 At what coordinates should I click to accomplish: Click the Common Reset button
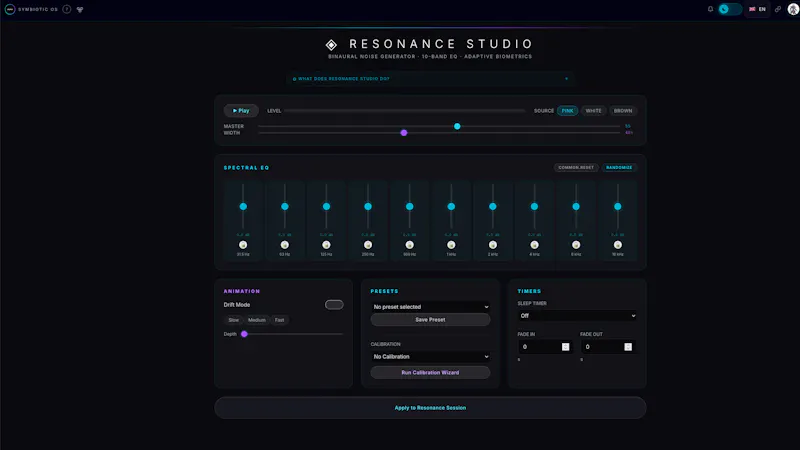click(576, 167)
